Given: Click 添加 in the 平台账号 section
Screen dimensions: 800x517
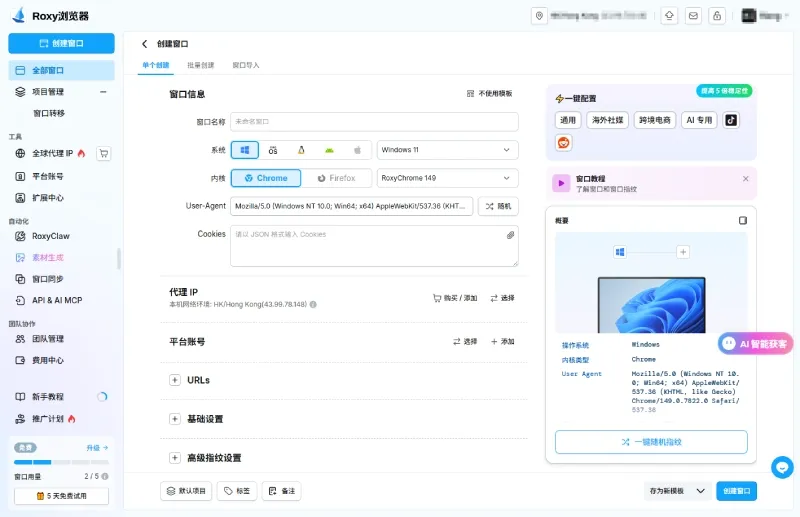Looking at the screenshot, I should (503, 341).
